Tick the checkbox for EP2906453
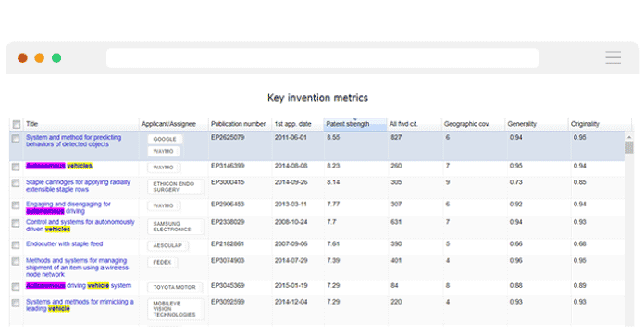This screenshot has width=644, height=336. (x=16, y=205)
